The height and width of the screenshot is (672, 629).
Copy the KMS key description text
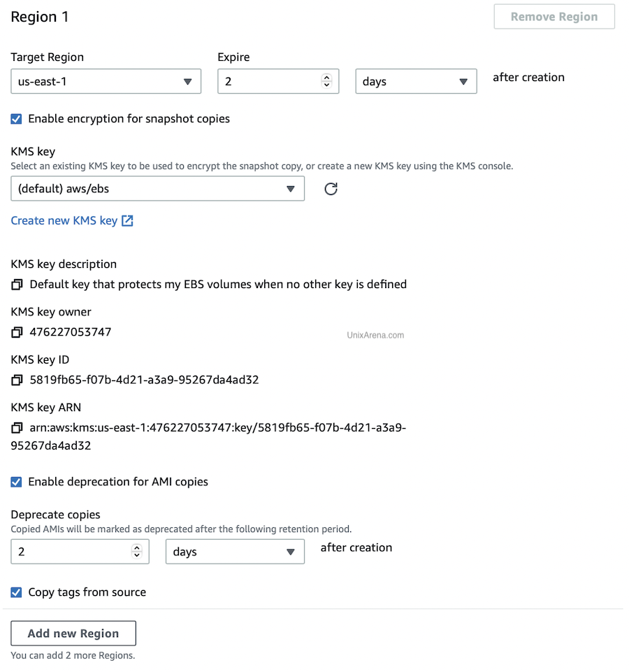click(x=17, y=284)
